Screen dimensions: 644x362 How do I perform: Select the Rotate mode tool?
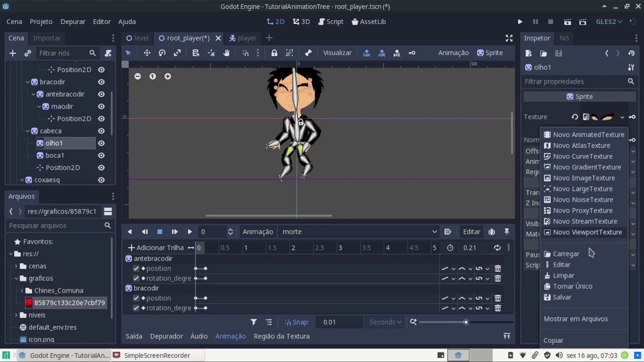162,53
